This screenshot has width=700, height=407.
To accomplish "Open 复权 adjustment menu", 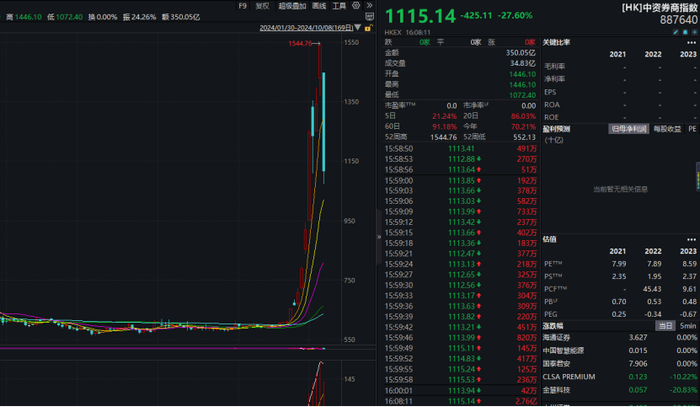I will 262,6.
